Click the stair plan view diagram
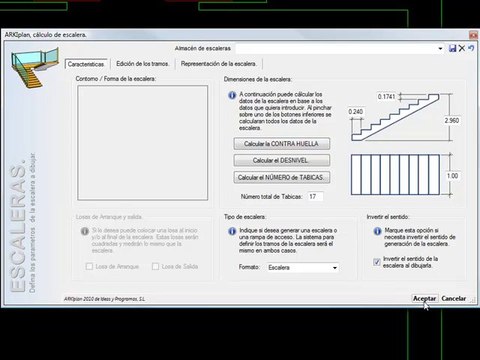Viewport: 480px width, 360px height. click(395, 175)
